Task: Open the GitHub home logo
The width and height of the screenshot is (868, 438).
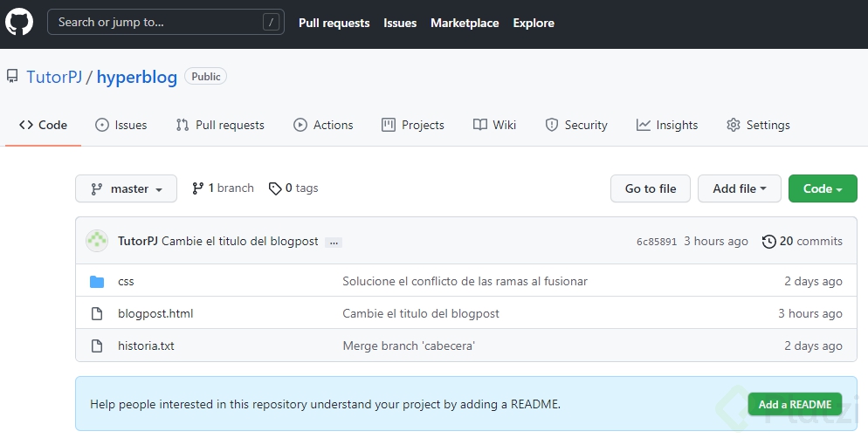Action: (19, 23)
